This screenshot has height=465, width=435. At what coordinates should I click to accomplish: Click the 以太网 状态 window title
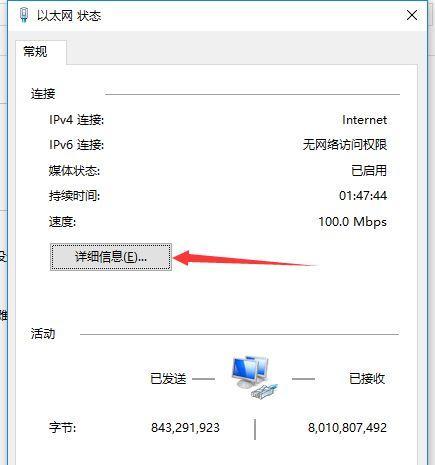[69, 16]
